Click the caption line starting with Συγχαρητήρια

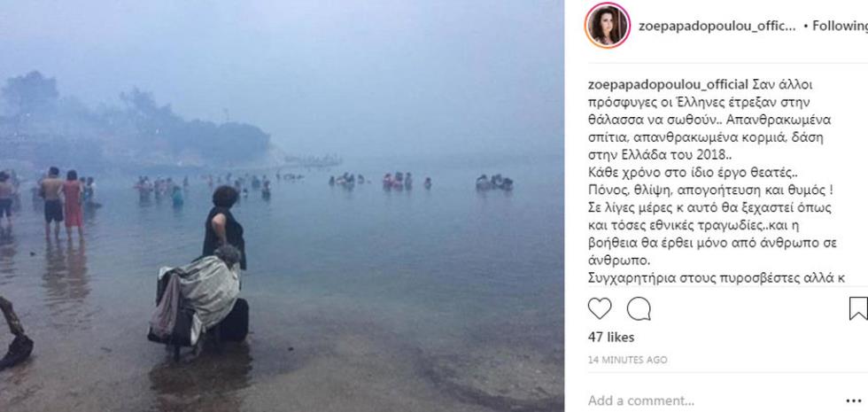[x=717, y=278]
